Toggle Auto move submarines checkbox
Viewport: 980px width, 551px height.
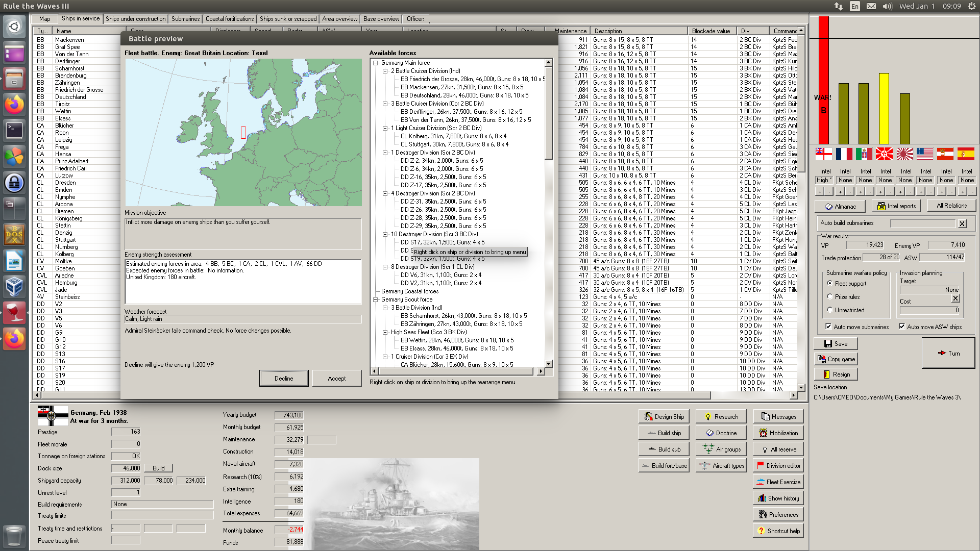tap(828, 327)
